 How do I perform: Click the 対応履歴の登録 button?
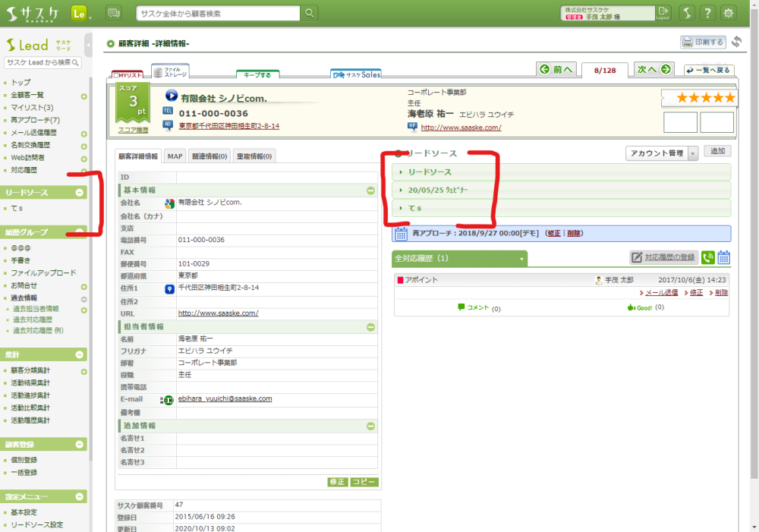tap(664, 257)
